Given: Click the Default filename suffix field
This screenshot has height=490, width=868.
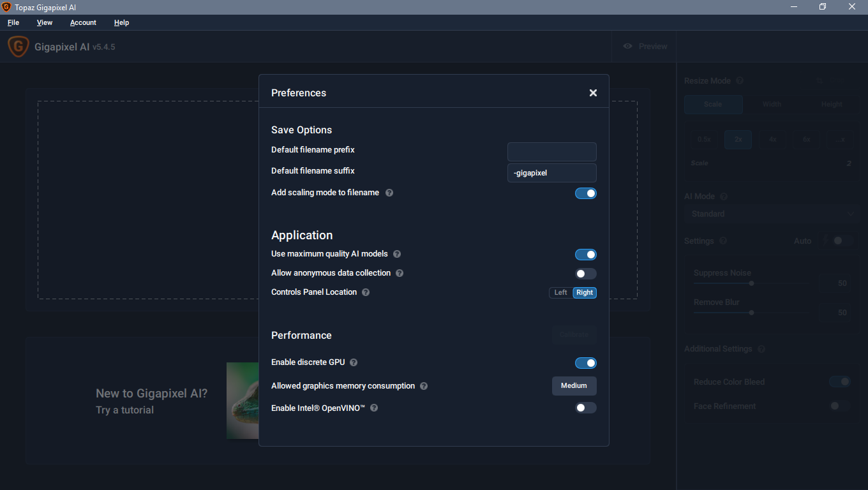Looking at the screenshot, I should (551, 173).
